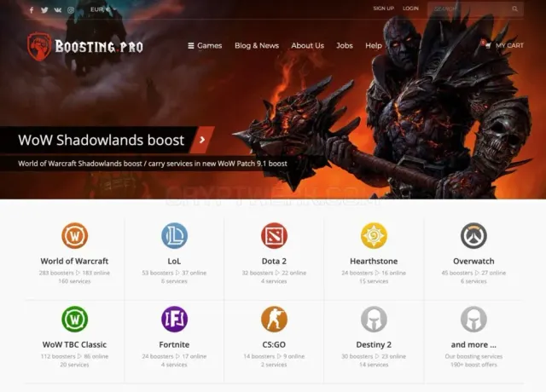Expand the EUR currency dropdown
Viewport: 546px width, 392px height.
103,9
